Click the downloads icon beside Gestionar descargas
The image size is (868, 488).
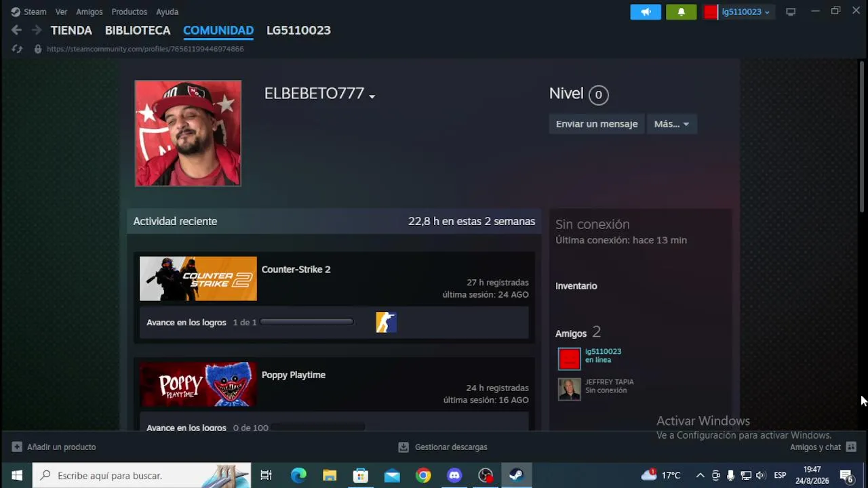(x=403, y=447)
